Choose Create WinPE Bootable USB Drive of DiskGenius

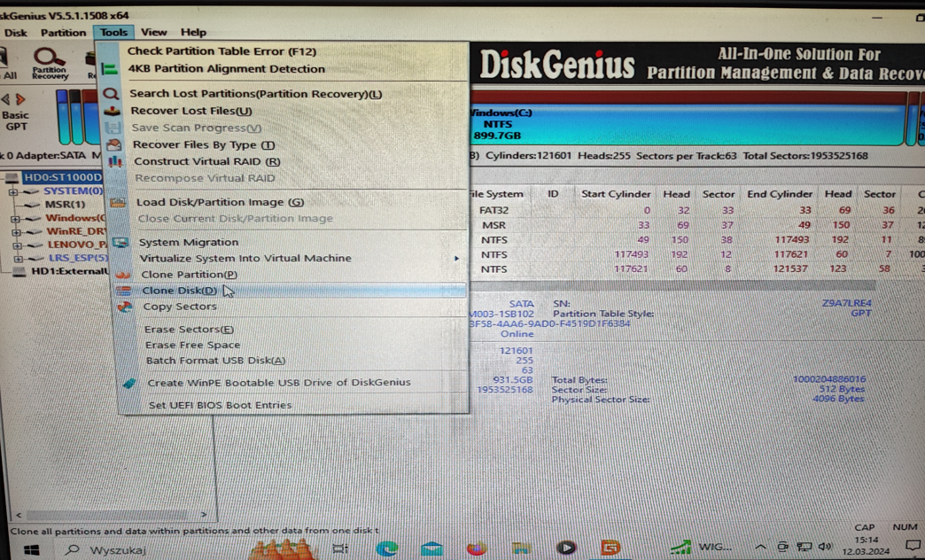point(279,383)
